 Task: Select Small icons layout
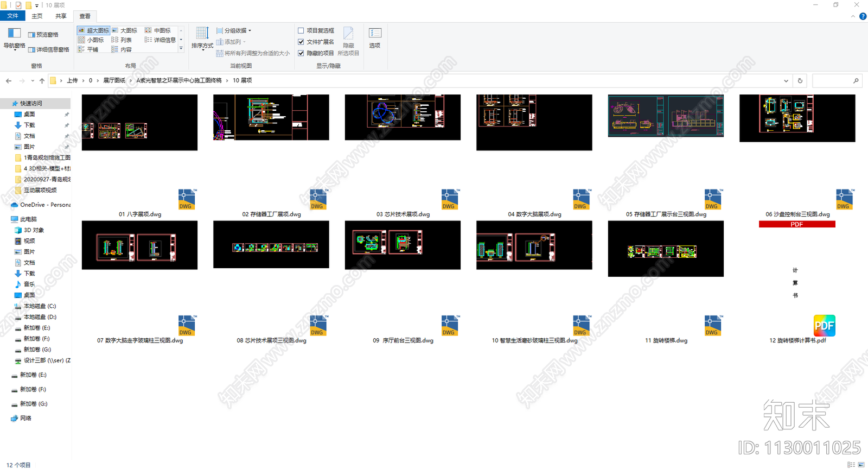pyautogui.click(x=91, y=40)
